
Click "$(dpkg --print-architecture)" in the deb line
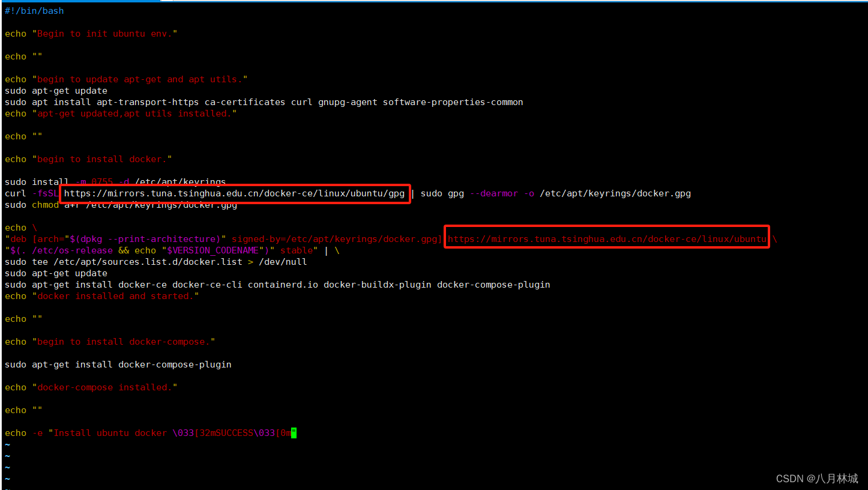click(145, 239)
